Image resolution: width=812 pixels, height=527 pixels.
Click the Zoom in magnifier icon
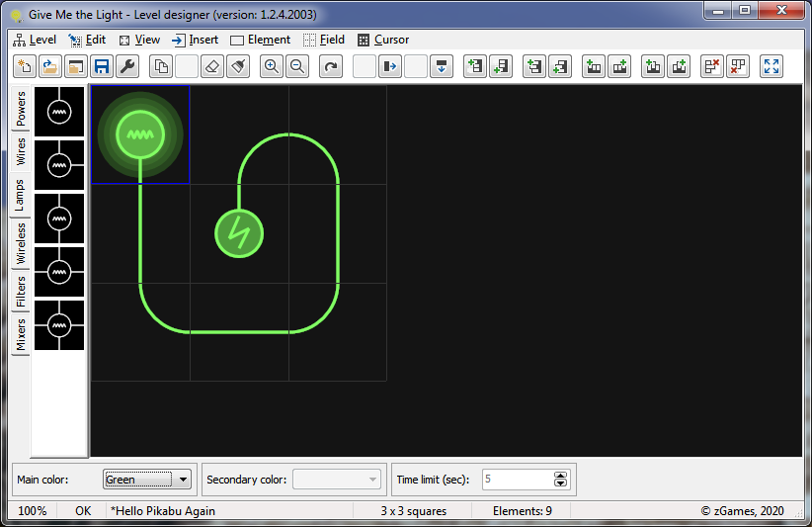click(x=271, y=67)
